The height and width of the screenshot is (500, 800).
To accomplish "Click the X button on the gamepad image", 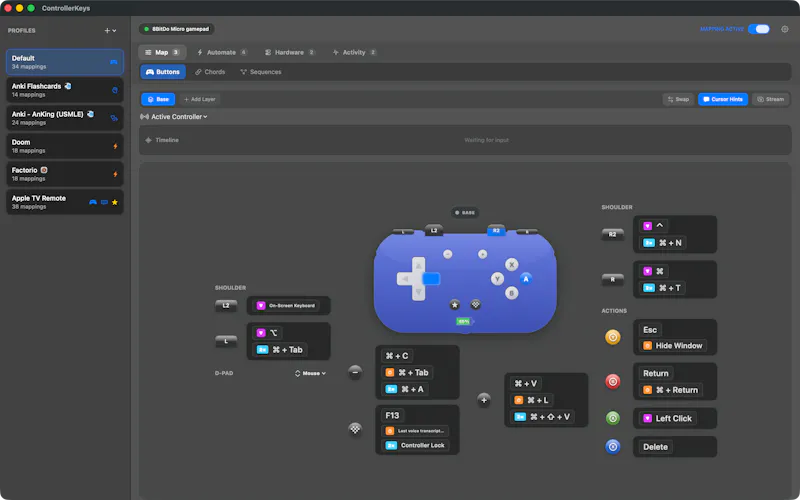I will pos(512,264).
